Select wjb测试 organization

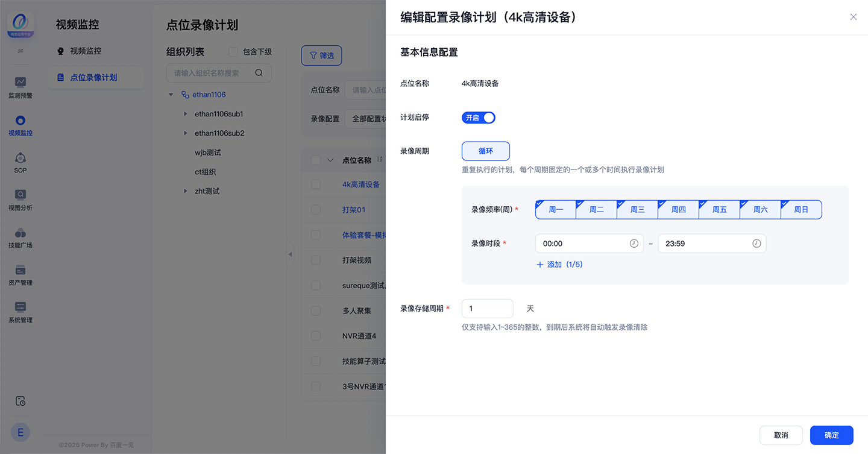pos(208,153)
